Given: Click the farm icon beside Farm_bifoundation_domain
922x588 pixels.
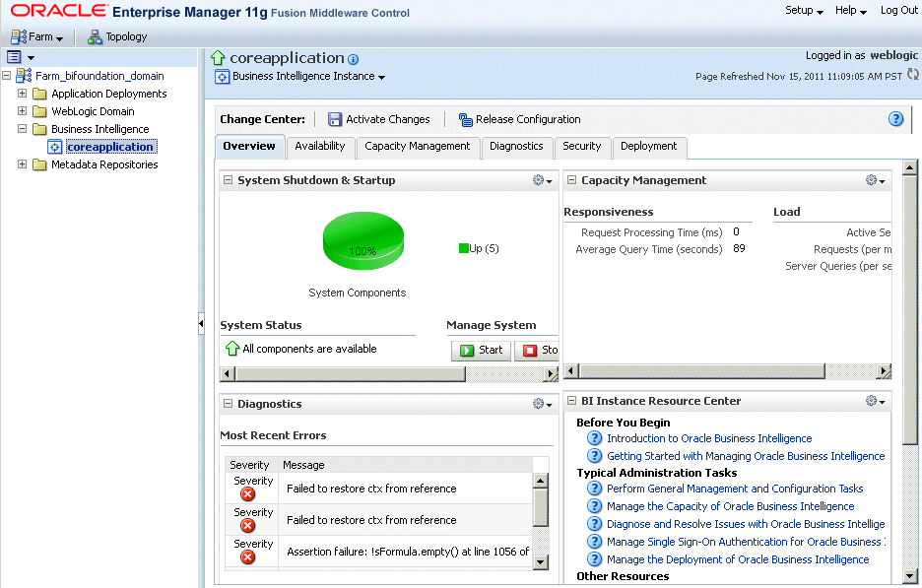Looking at the screenshot, I should point(24,76).
